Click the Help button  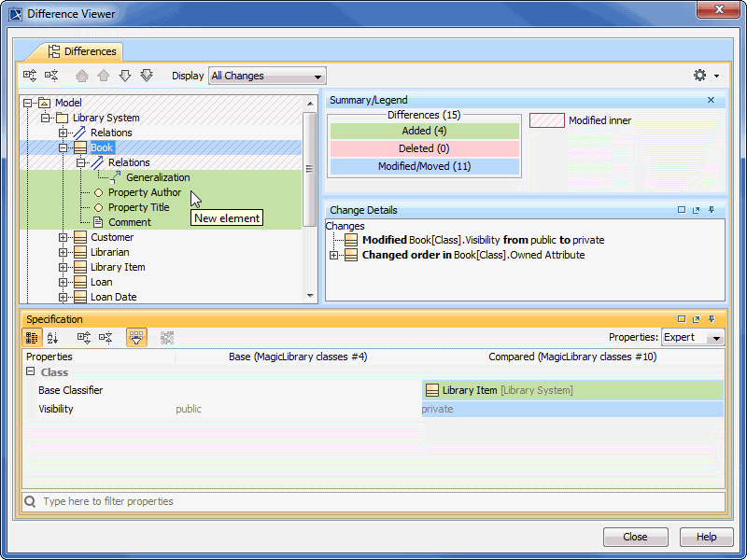pos(706,537)
